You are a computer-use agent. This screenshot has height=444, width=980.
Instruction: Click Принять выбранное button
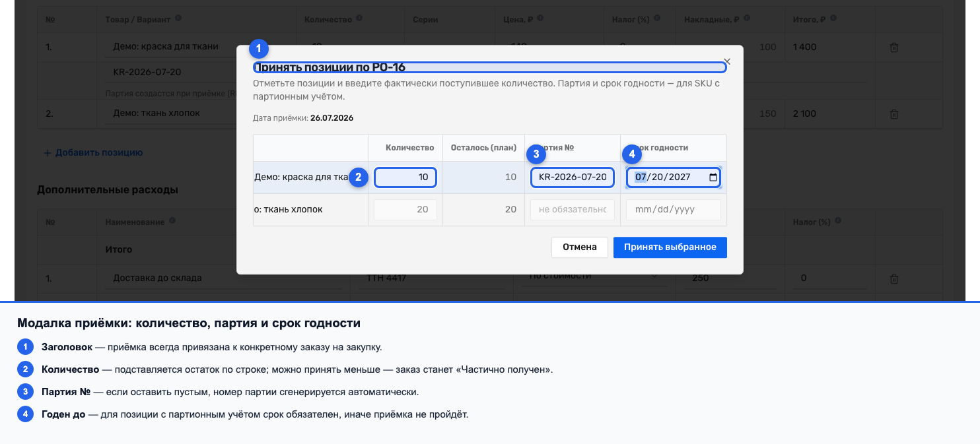coord(670,247)
